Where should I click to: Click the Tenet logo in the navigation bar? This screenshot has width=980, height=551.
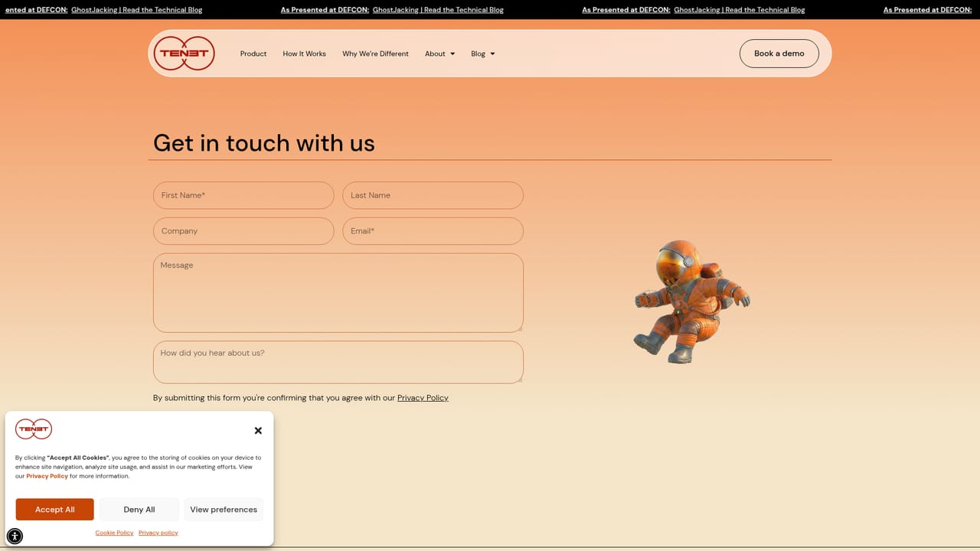click(184, 54)
